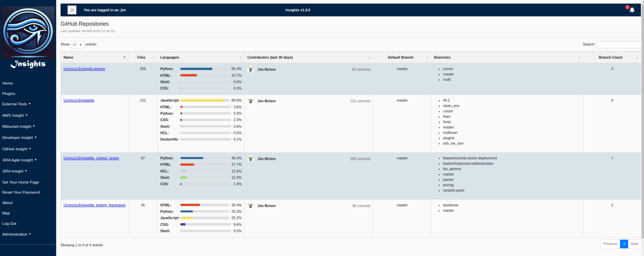Click Jim McIver avatar in insights_testing_framework row
Viewport: 644px width, 256px height.
[x=251, y=206]
